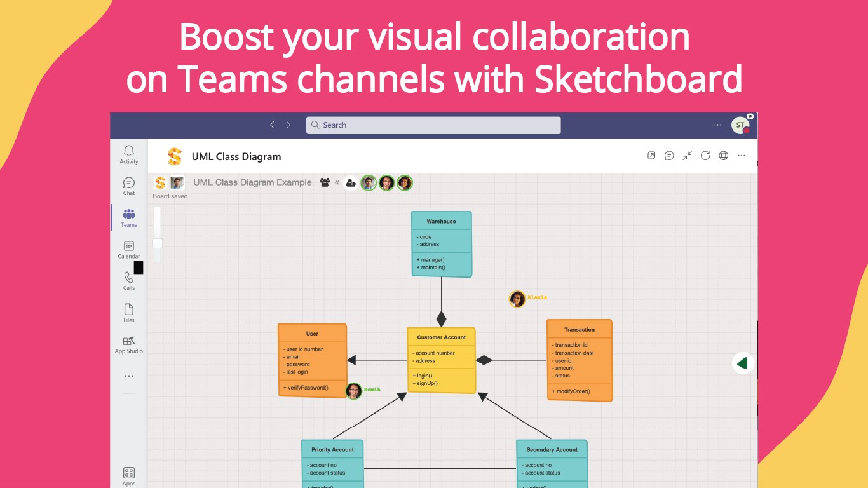
Task: Click the second collaborator avatar with glasses
Action: coord(386,183)
